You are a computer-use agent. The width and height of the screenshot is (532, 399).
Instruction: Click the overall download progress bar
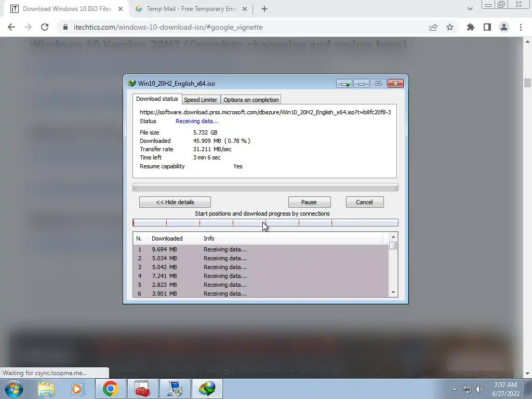[265, 187]
